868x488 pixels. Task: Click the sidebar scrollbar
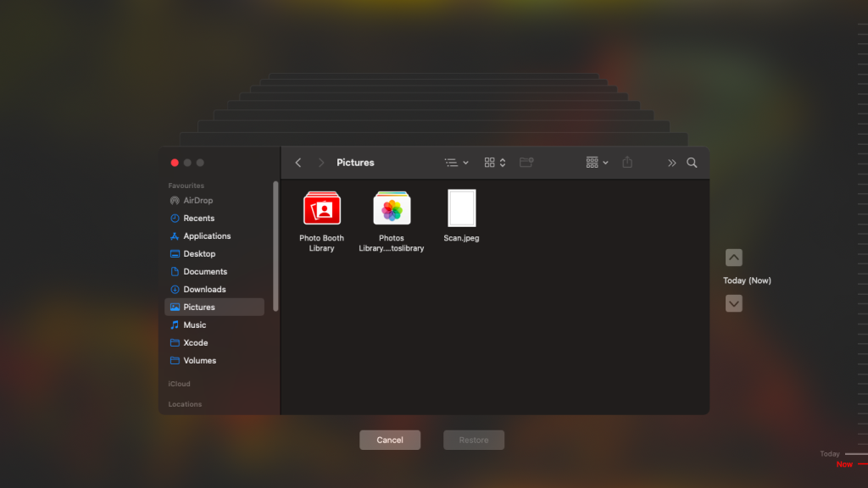tap(275, 246)
